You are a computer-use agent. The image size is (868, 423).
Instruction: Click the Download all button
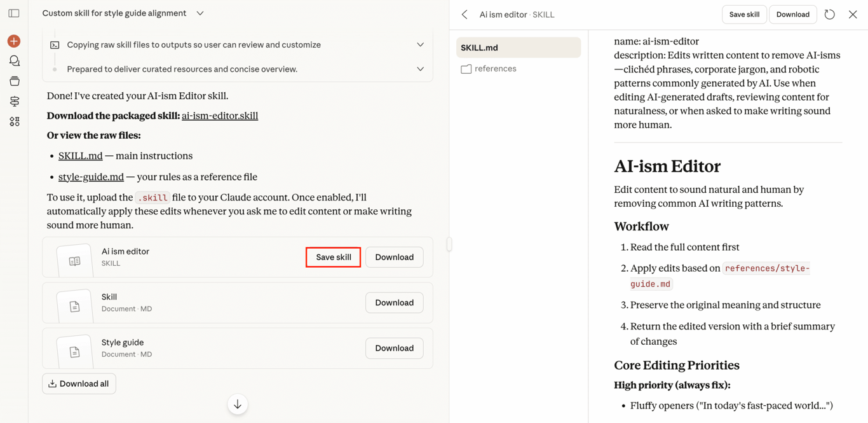click(79, 384)
